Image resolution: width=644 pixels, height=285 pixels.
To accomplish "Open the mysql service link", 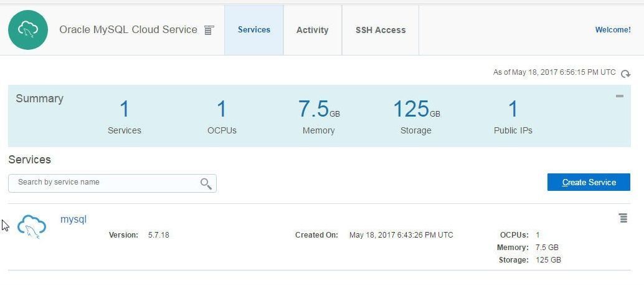I will click(x=73, y=219).
